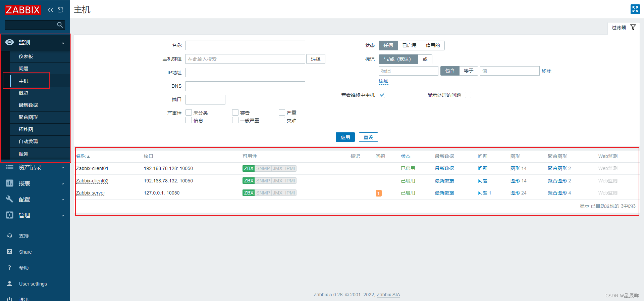Image resolution: width=644 pixels, height=301 pixels.
Task: Enable the 显示处理的问题 checkbox
Action: click(x=468, y=95)
